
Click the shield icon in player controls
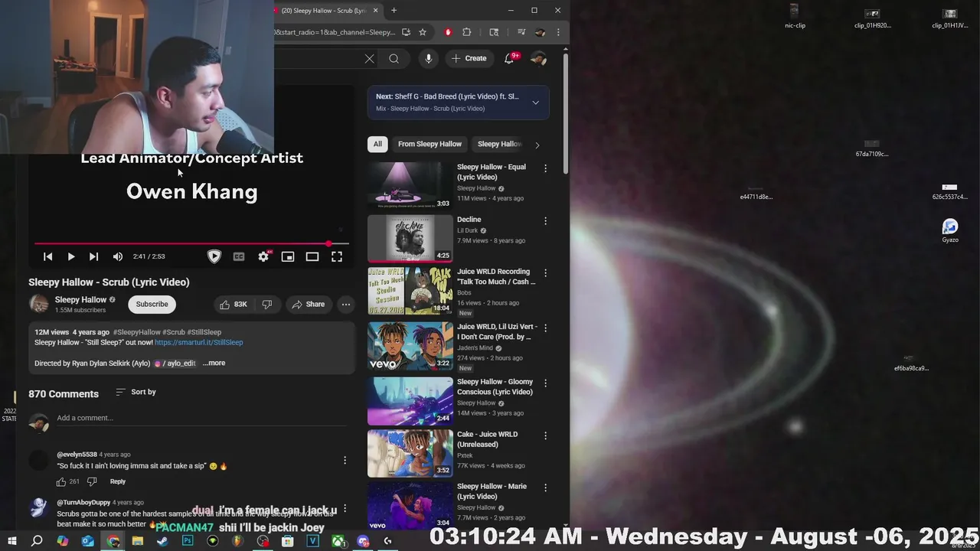point(214,257)
